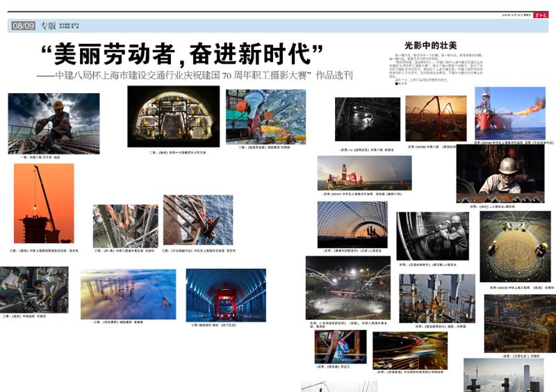This screenshot has width=556, height=392.
Task: Click the black-and-white worker drilling photo
Action: click(x=432, y=236)
